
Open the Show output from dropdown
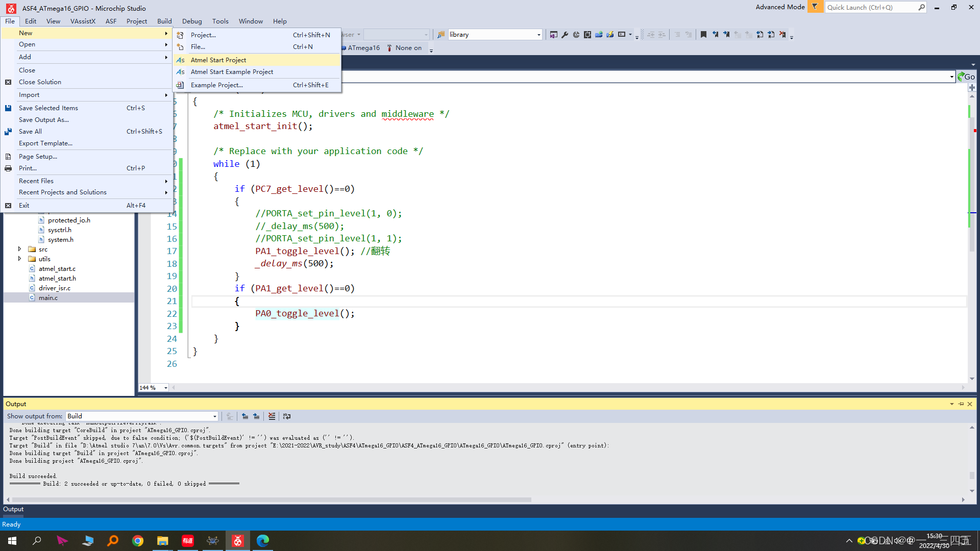[214, 416]
